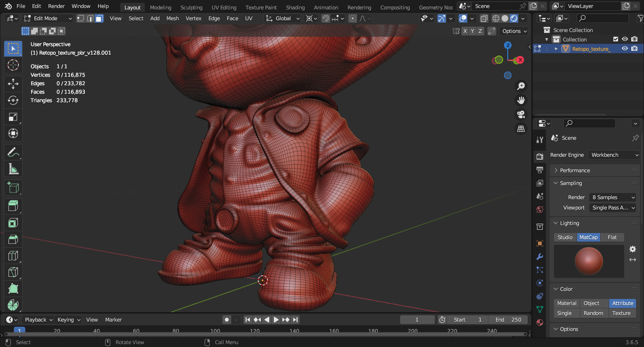Open the Vertex menu

[193, 18]
